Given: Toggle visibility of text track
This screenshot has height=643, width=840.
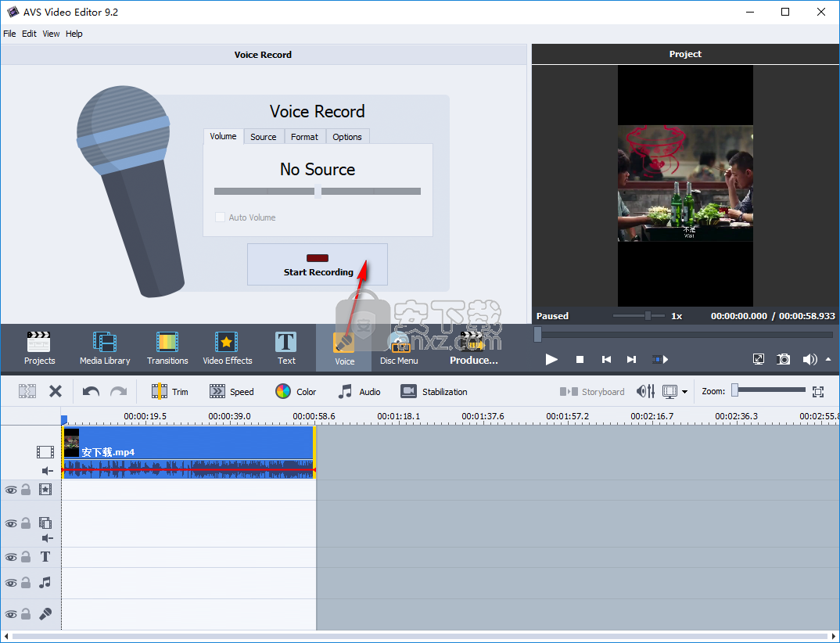Looking at the screenshot, I should pos(11,557).
